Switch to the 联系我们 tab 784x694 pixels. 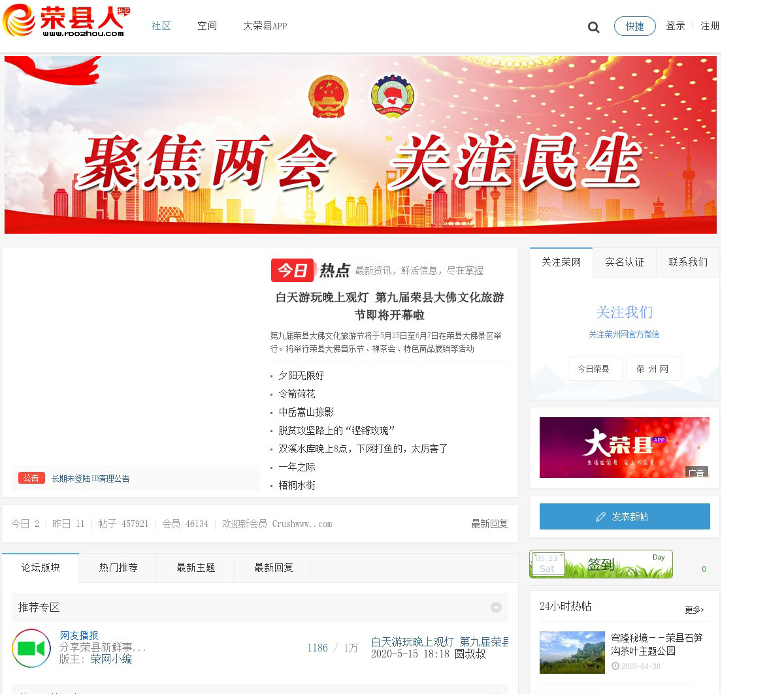pyautogui.click(x=687, y=262)
